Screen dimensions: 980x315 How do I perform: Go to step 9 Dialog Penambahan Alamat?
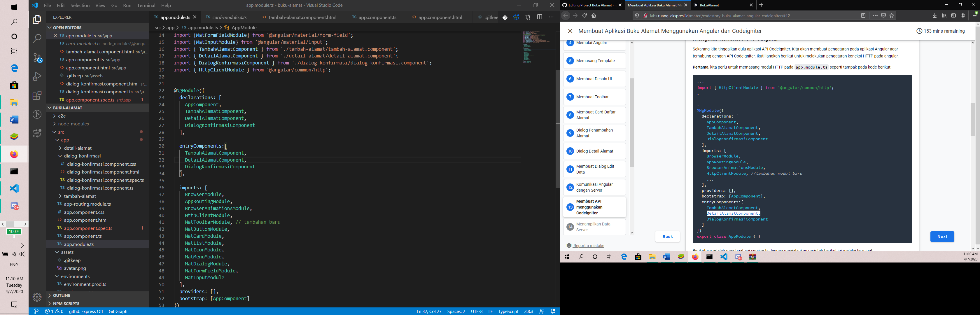tap(594, 133)
